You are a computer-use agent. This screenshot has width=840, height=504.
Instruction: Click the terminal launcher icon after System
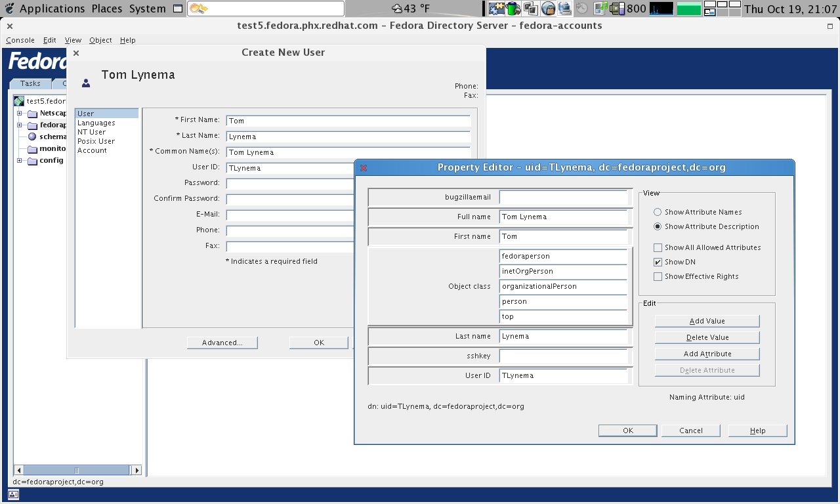178,9
